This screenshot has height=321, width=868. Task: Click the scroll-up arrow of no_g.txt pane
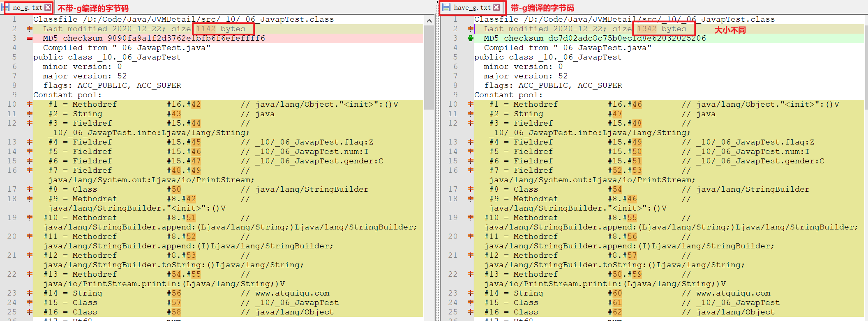point(429,20)
